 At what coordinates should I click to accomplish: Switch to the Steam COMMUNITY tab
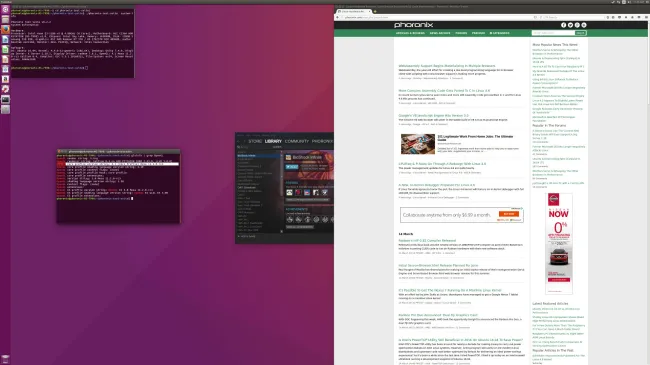[x=296, y=141]
